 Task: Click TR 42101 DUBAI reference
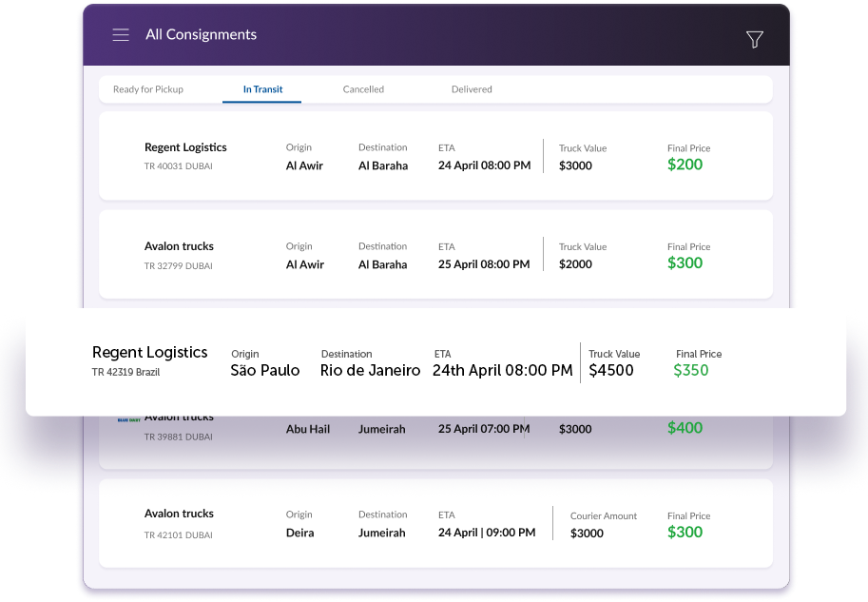coord(178,535)
